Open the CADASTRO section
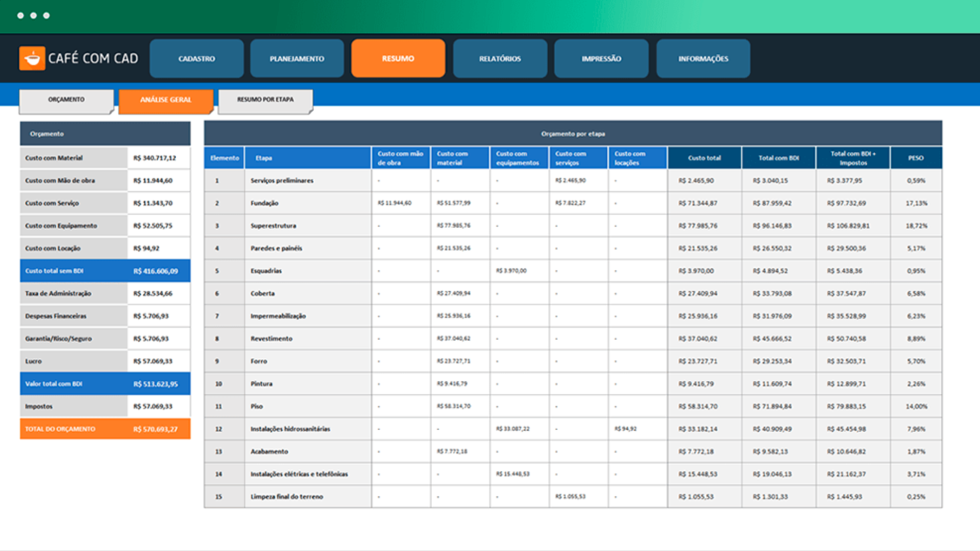The image size is (980, 551). [197, 59]
